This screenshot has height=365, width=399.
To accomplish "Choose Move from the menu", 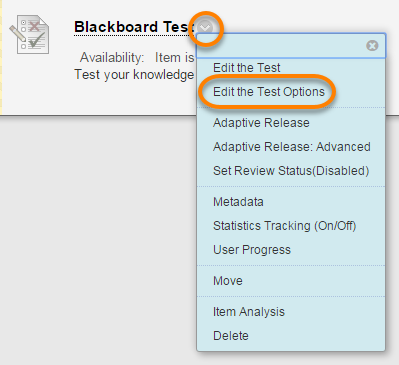I will click(x=228, y=281).
